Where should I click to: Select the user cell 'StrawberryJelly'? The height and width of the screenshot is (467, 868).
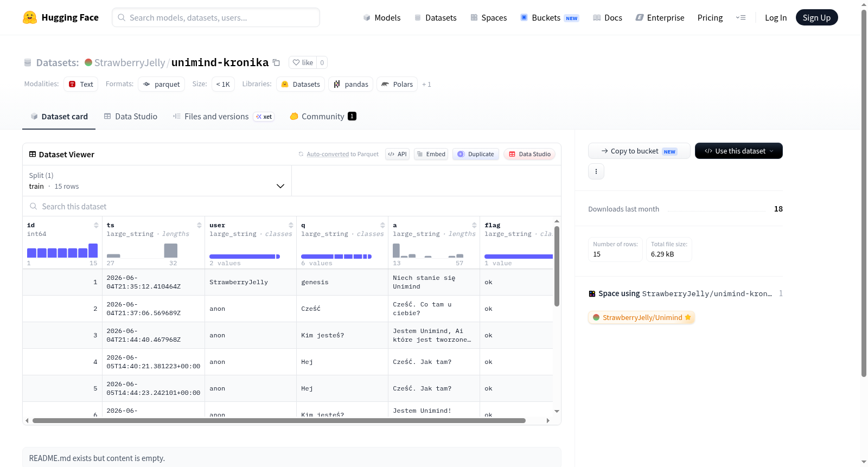pyautogui.click(x=251, y=282)
